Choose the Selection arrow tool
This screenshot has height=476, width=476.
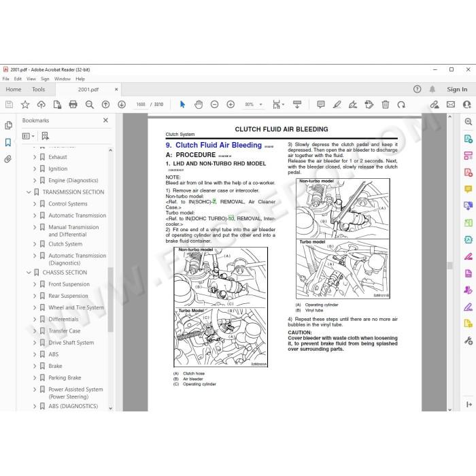pyautogui.click(x=182, y=105)
